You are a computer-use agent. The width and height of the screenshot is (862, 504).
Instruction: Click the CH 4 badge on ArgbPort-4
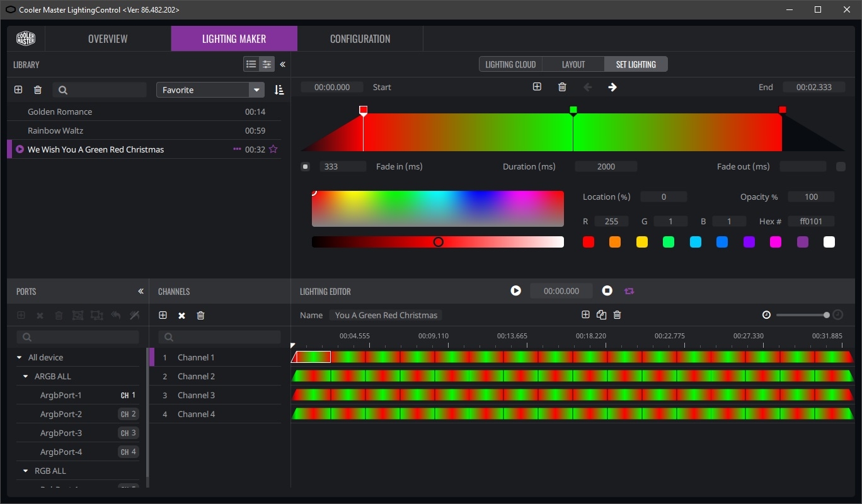pos(128,452)
